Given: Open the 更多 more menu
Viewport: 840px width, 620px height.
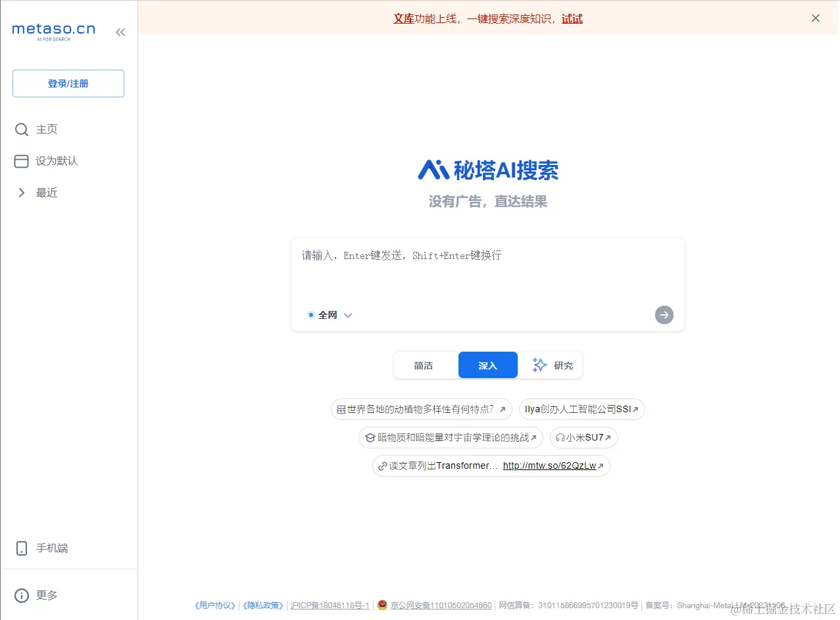Looking at the screenshot, I should 47,596.
